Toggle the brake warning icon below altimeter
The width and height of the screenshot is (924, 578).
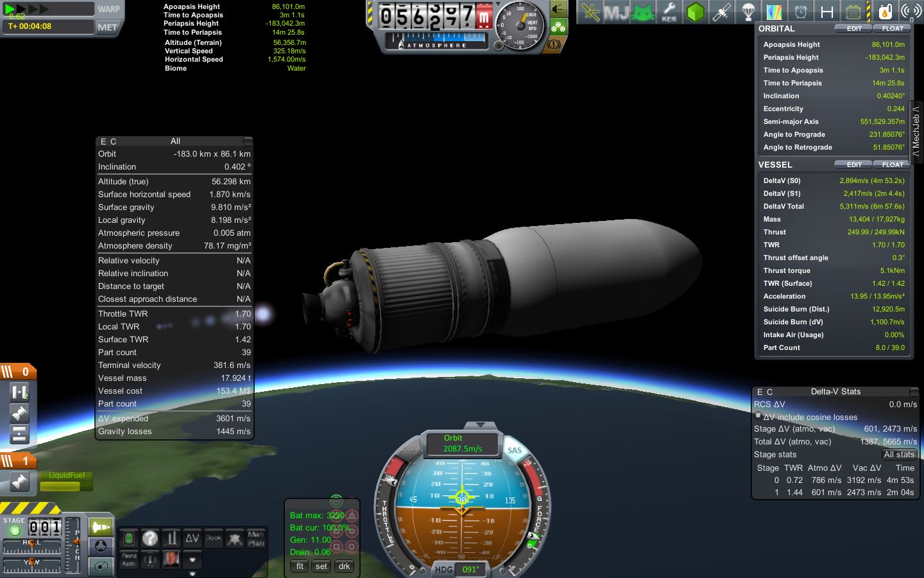coord(554,44)
